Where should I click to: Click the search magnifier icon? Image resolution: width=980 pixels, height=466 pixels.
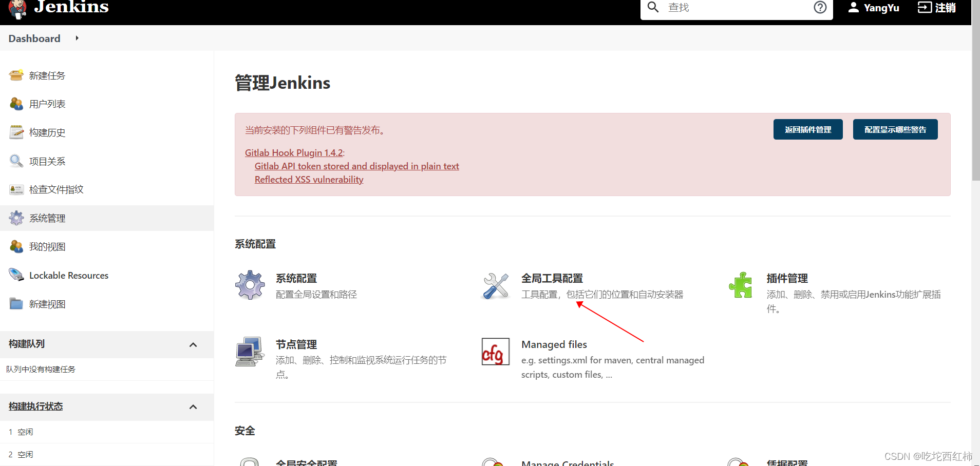(x=653, y=7)
